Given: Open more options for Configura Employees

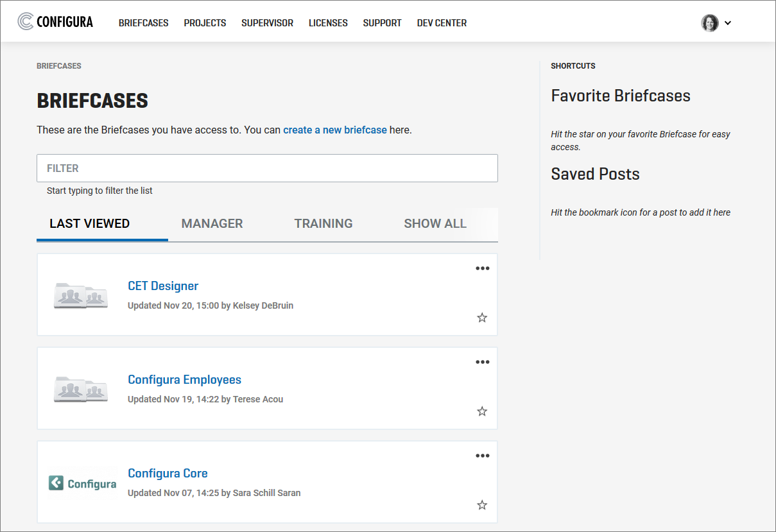Looking at the screenshot, I should point(482,362).
